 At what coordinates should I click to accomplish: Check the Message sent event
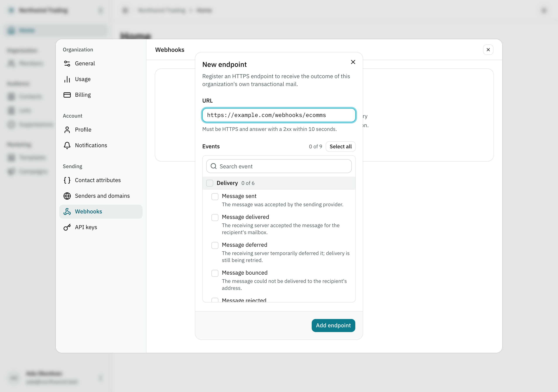tap(215, 196)
